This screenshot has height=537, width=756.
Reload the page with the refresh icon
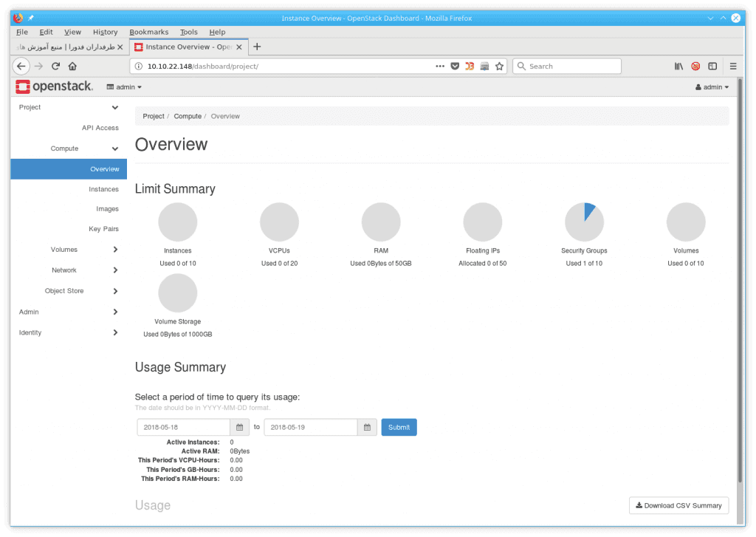coord(56,66)
